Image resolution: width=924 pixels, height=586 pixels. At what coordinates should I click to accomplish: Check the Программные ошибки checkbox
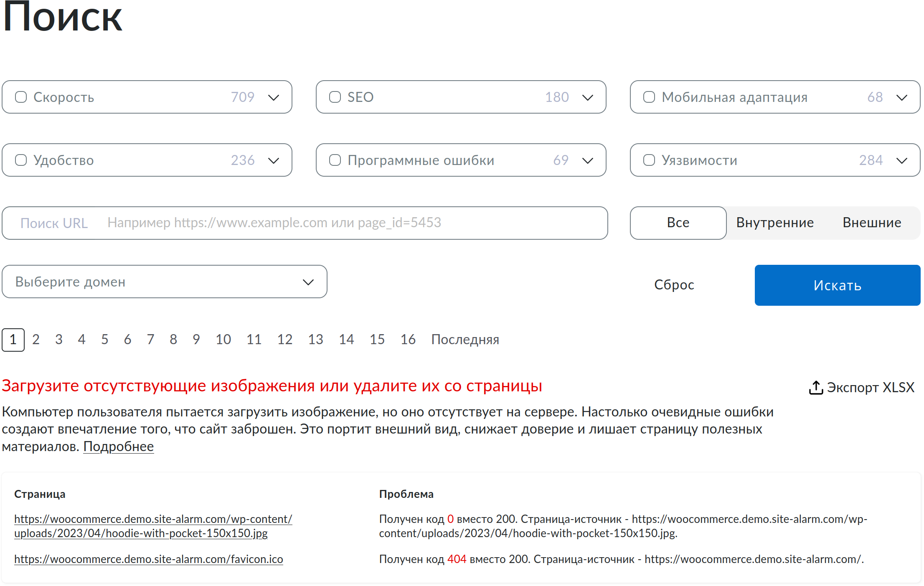(335, 160)
